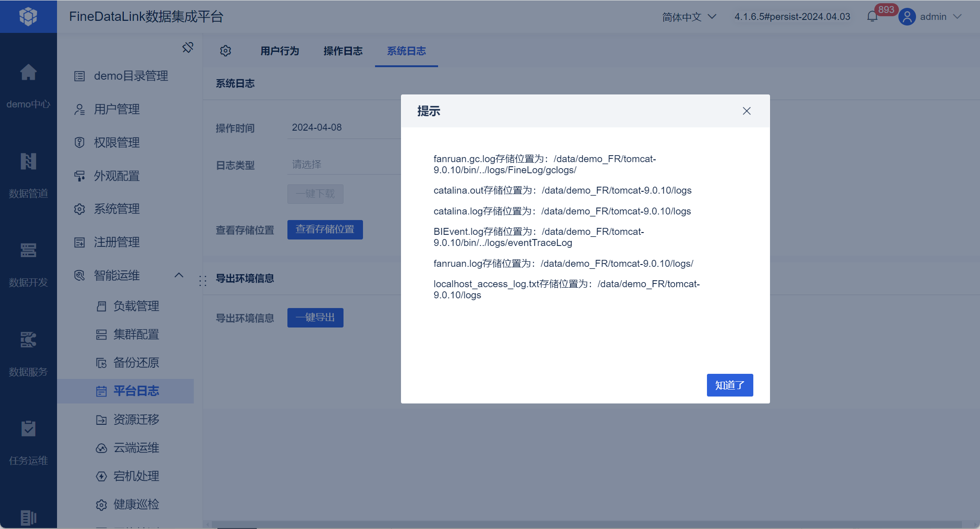Open the 数据服务 sidebar icon
Screen dimensions: 980x529
(x=28, y=340)
